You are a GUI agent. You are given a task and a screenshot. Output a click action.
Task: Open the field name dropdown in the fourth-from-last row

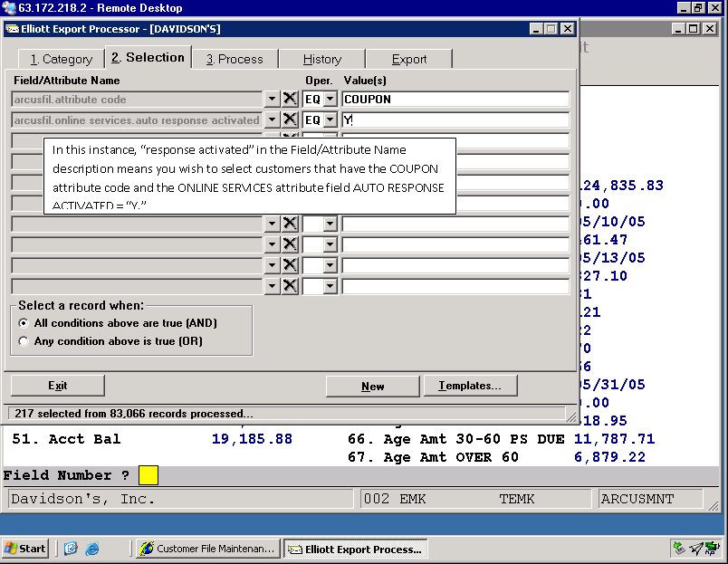(x=272, y=224)
